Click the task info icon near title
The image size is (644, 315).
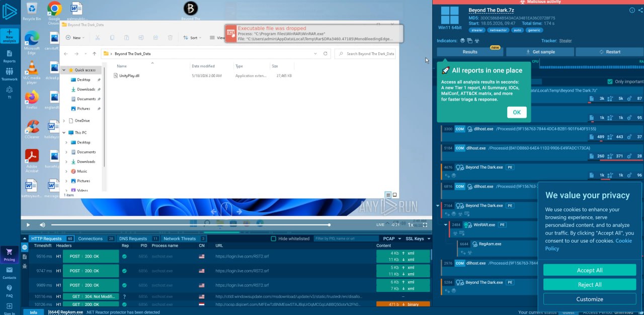632,10
